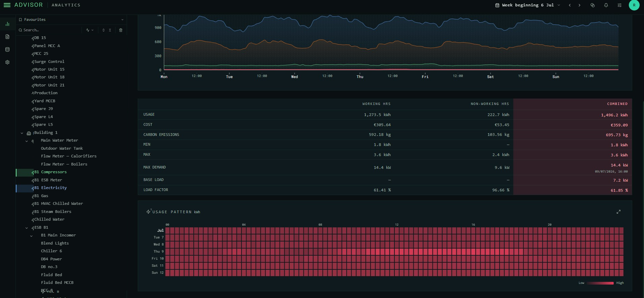Screen dimensions: 644x298
Task: Select Surge Control in the tree
Action: click(49, 62)
